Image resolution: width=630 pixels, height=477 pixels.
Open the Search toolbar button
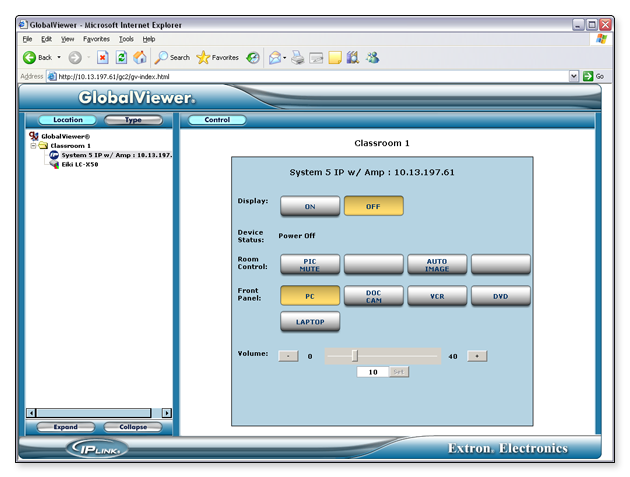[x=172, y=58]
